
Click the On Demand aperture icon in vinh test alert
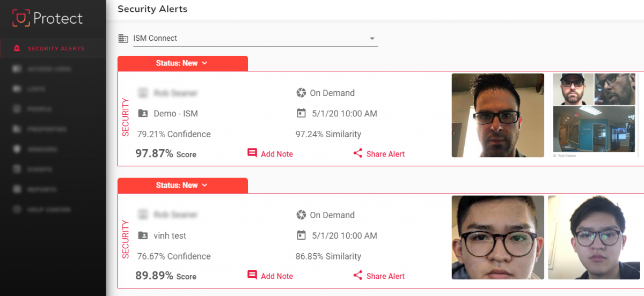[x=301, y=215]
